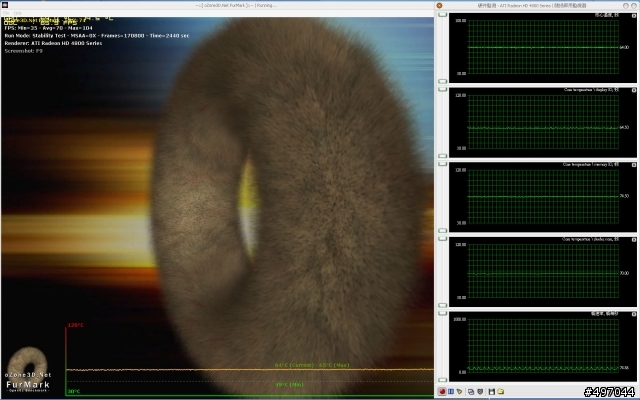
Task: Click detach icon on the 76.00 fan graph
Action: click(x=634, y=314)
